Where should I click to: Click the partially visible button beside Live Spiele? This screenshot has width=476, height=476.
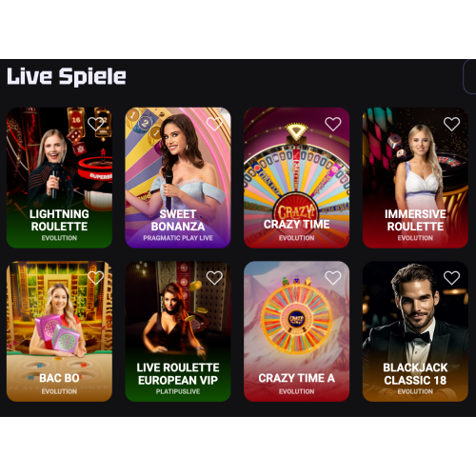(470, 76)
